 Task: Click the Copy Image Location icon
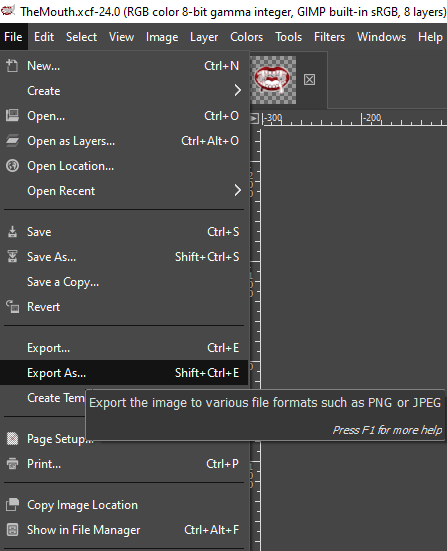tap(12, 505)
